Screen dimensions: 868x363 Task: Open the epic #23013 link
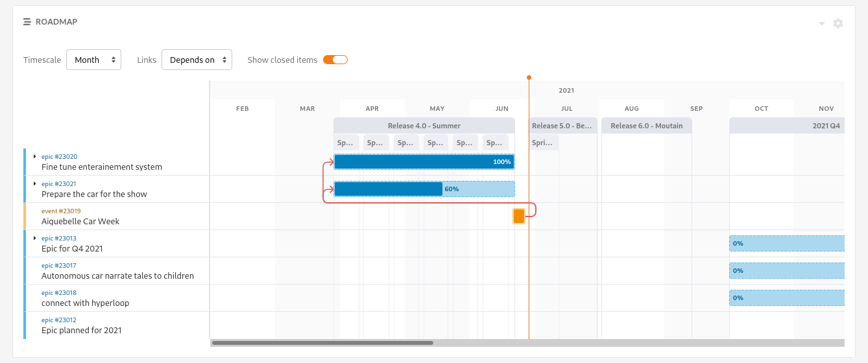tap(58, 239)
